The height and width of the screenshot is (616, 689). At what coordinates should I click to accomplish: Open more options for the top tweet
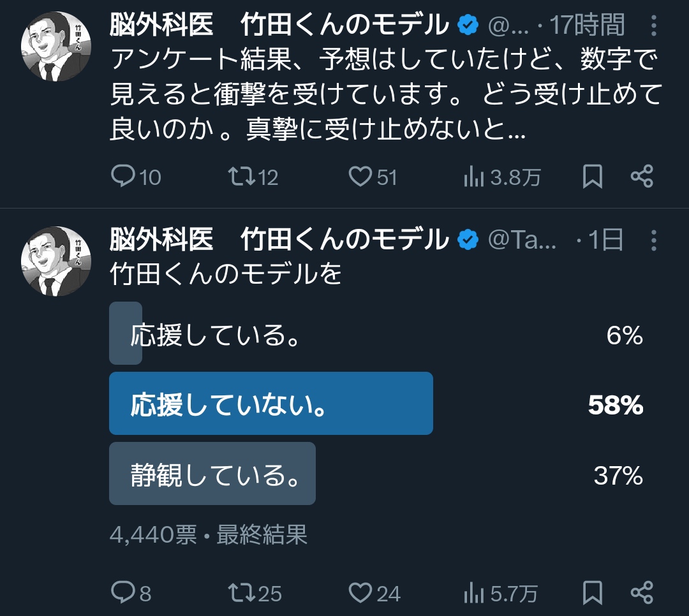pyautogui.click(x=654, y=26)
